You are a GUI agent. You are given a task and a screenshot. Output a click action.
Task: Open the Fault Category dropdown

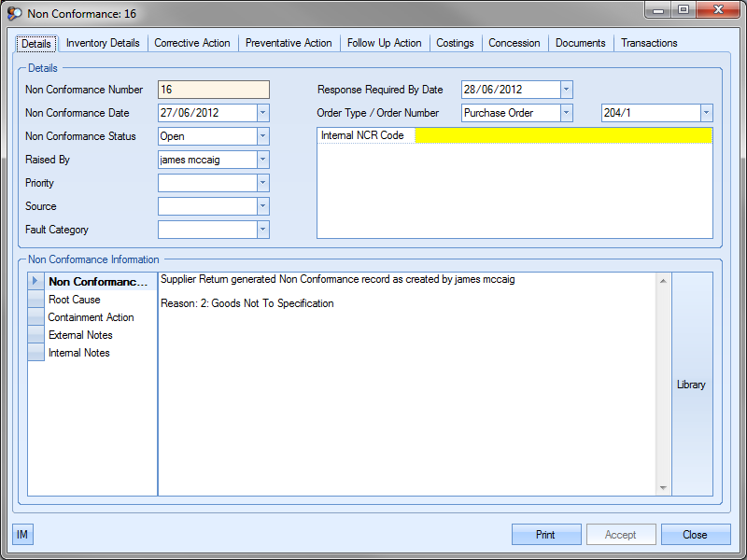tap(262, 230)
